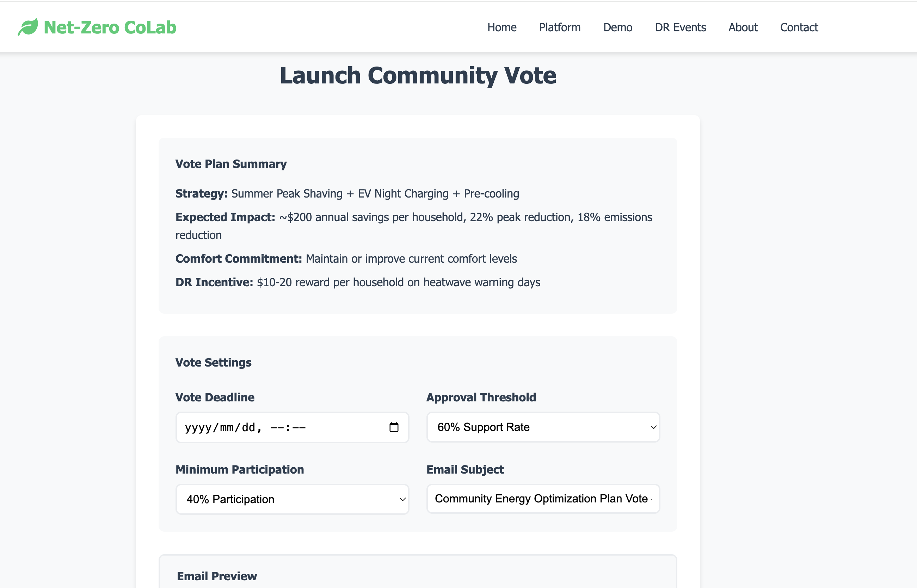917x588 pixels.
Task: Open the 40% Participation dropdown
Action: (292, 499)
